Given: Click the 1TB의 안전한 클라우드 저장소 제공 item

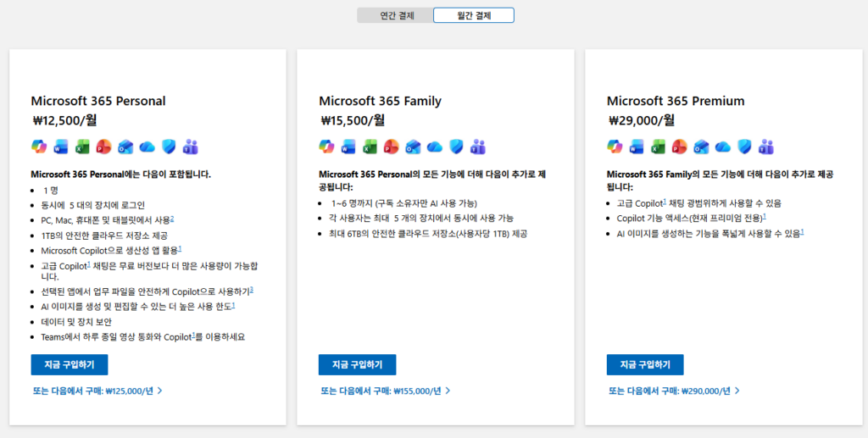Looking at the screenshot, I should [x=104, y=236].
